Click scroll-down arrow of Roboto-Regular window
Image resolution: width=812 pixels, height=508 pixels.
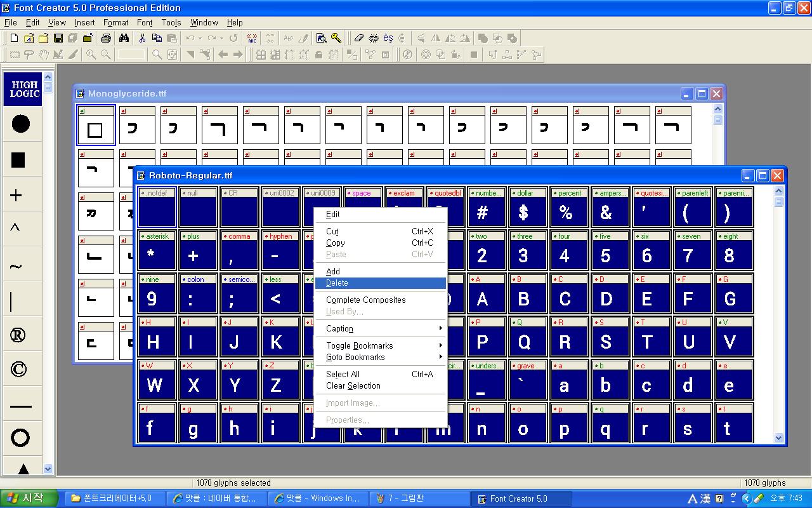(x=779, y=438)
